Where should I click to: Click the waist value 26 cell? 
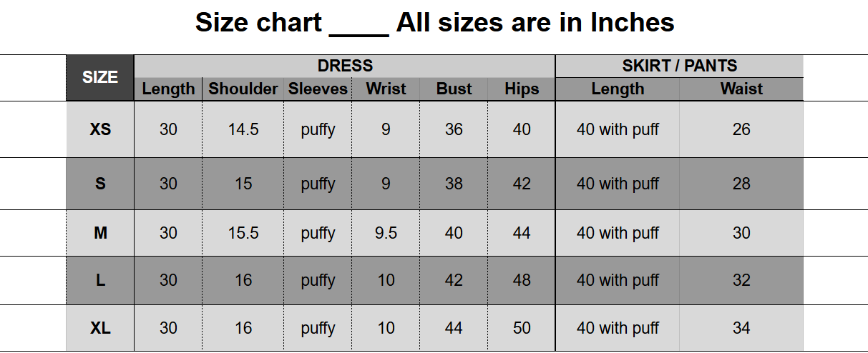tap(741, 129)
